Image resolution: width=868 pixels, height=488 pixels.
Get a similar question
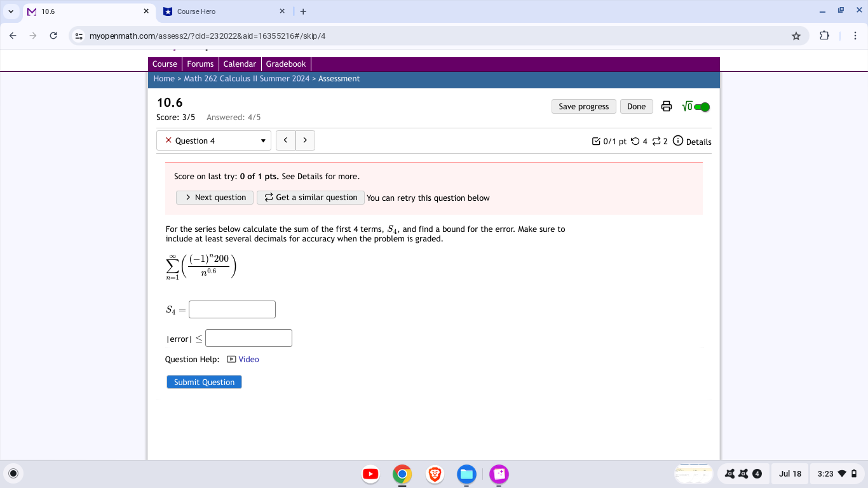[x=311, y=198]
